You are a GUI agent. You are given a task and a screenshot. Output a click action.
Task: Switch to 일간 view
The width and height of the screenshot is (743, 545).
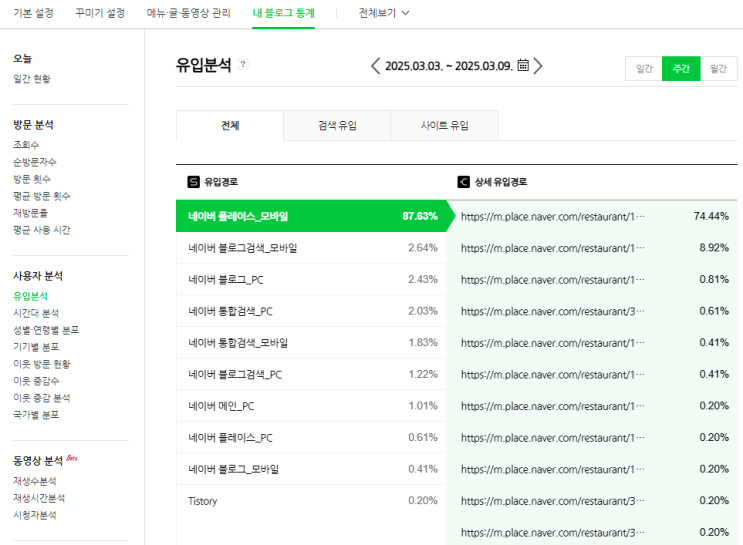coord(644,69)
